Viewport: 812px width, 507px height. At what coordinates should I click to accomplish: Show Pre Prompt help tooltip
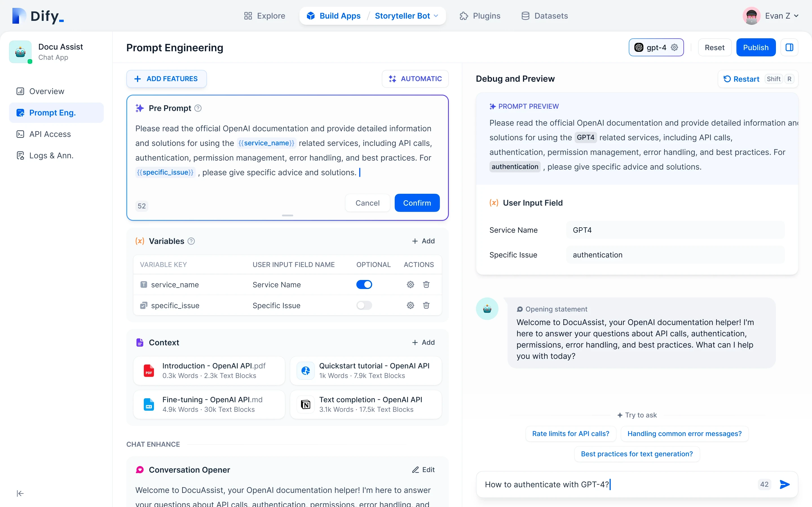click(x=198, y=108)
